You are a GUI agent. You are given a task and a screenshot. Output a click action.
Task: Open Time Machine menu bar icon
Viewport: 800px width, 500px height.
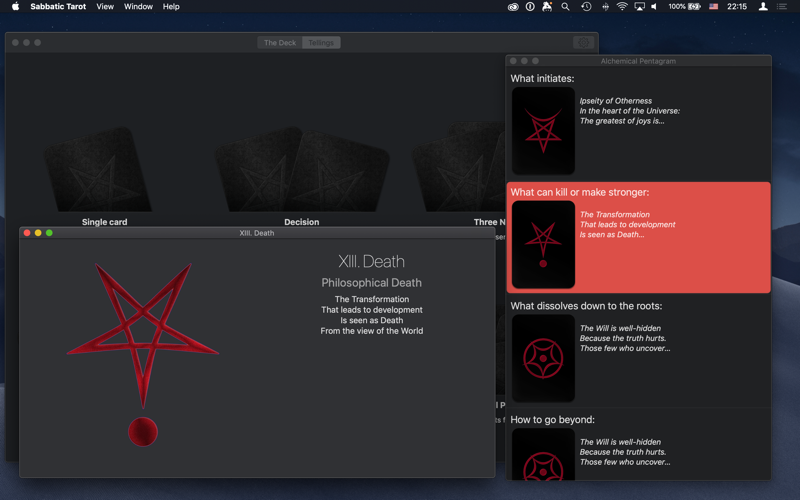pyautogui.click(x=586, y=7)
